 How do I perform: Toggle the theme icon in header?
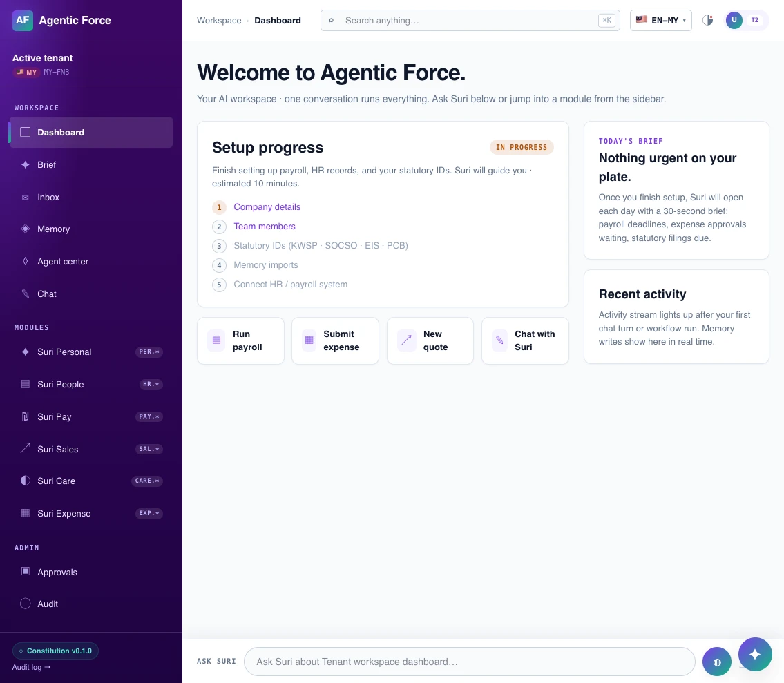pos(707,21)
